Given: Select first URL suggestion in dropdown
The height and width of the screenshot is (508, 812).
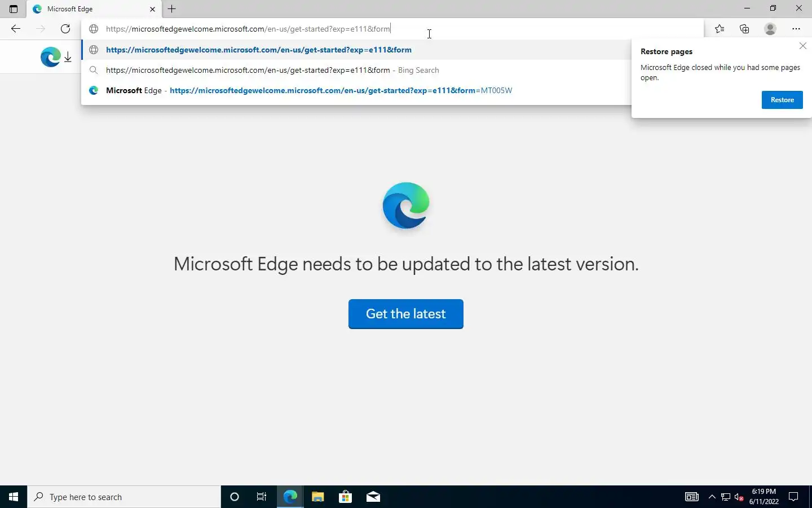Looking at the screenshot, I should (x=356, y=50).
